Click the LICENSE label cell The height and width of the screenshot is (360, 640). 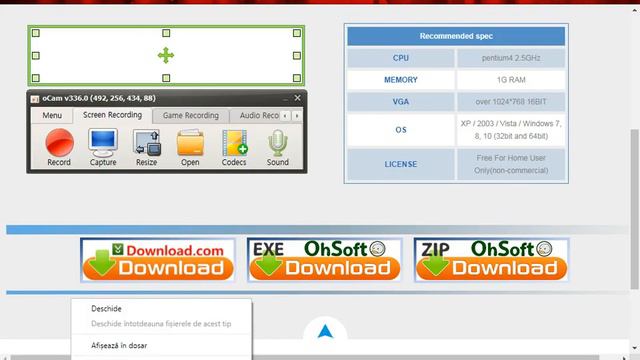coord(401,164)
